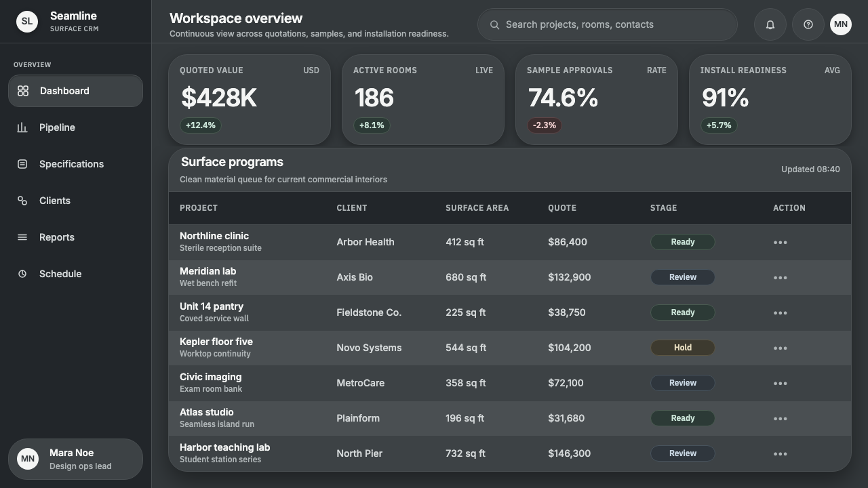Viewport: 868px width, 488px height.
Task: Click the -2.3% change badge
Action: pos(545,125)
